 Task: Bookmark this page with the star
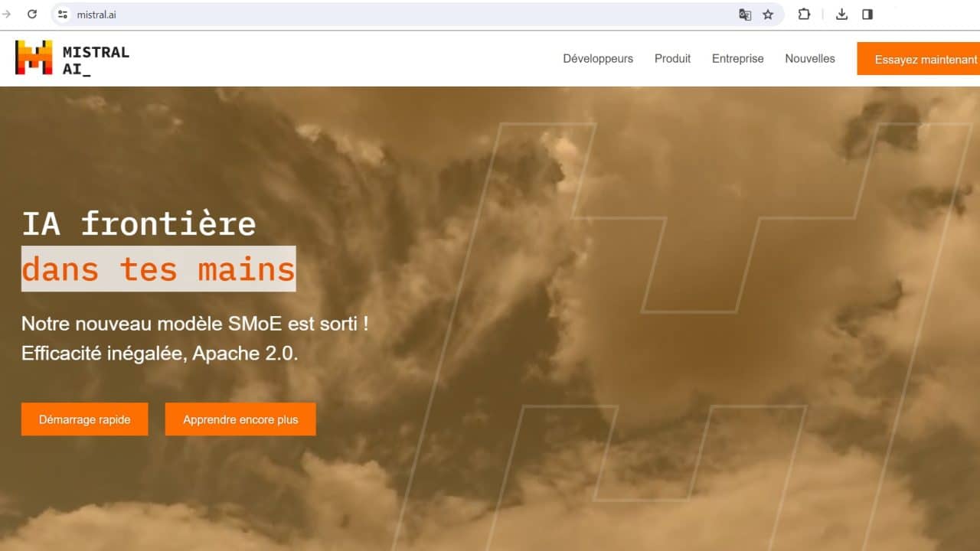[x=768, y=15]
